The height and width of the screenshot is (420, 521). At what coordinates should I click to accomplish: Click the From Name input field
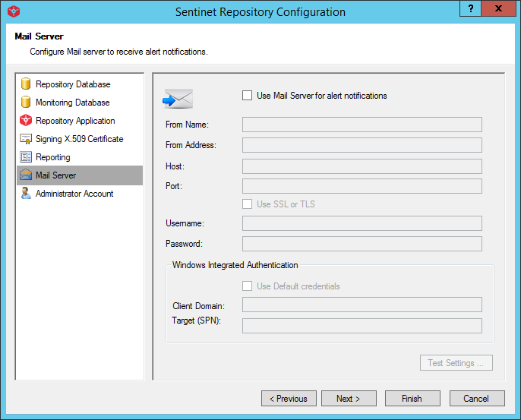tap(362, 125)
